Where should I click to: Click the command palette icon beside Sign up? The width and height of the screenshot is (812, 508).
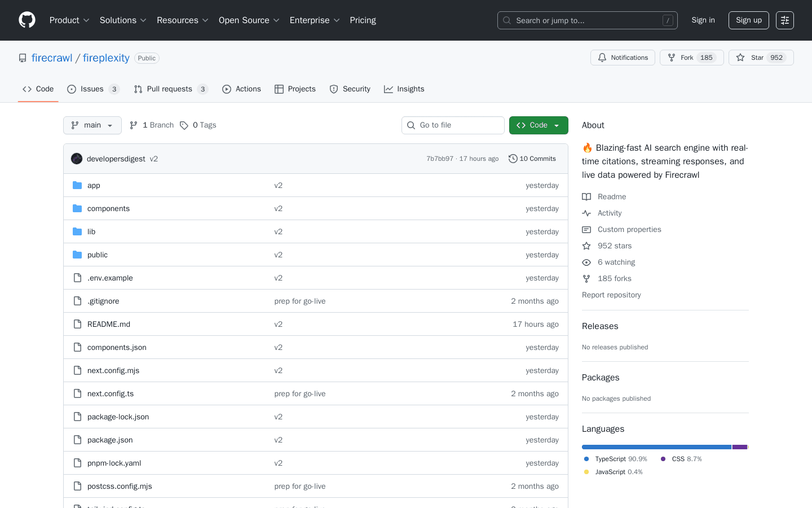784,20
